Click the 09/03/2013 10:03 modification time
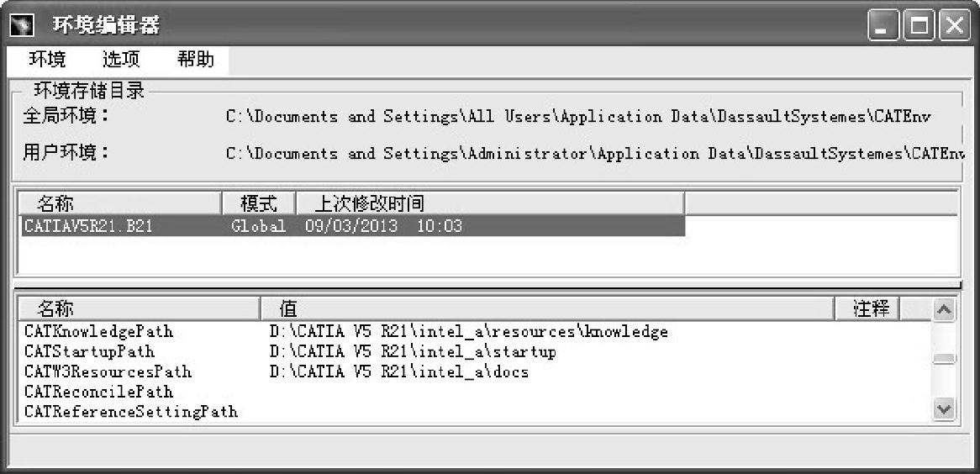Image resolution: width=980 pixels, height=474 pixels. (x=384, y=226)
